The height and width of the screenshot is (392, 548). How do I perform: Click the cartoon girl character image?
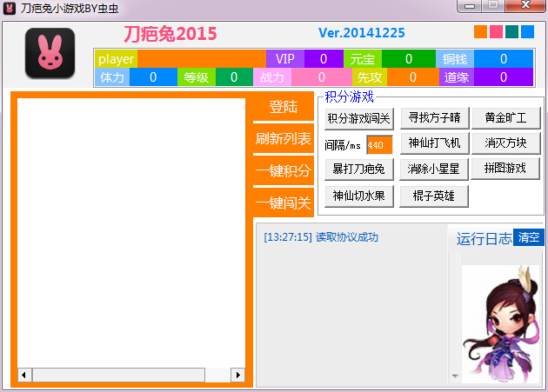coord(501,323)
